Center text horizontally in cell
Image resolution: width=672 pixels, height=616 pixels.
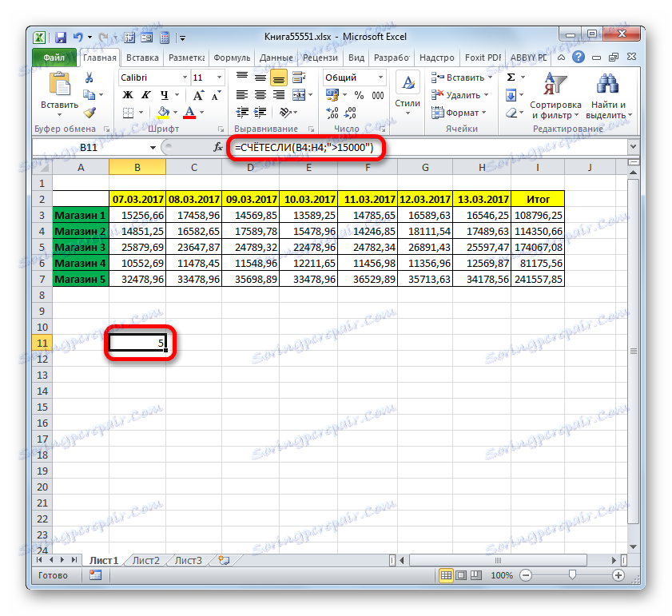coord(260,95)
